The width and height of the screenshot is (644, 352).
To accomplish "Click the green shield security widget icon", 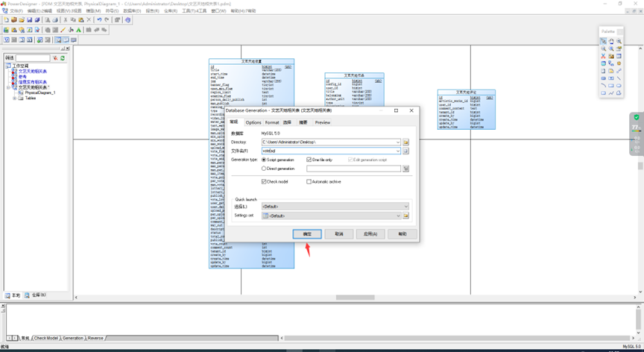I will point(637,118).
